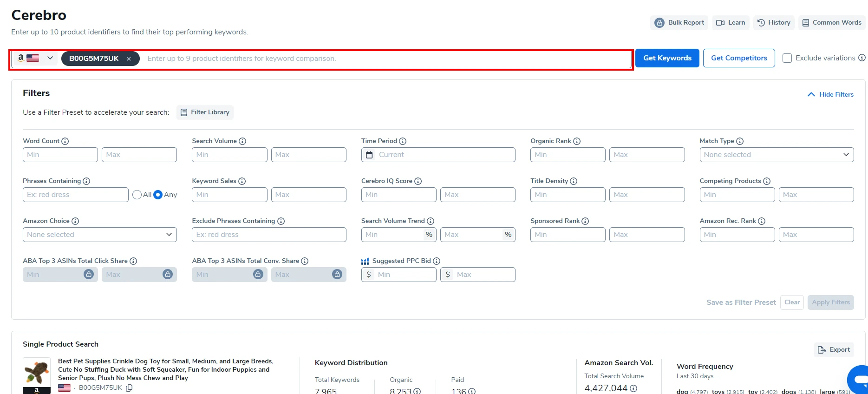This screenshot has height=394, width=868.
Task: Click ABA Total Conv. Share info icon
Action: (305, 261)
